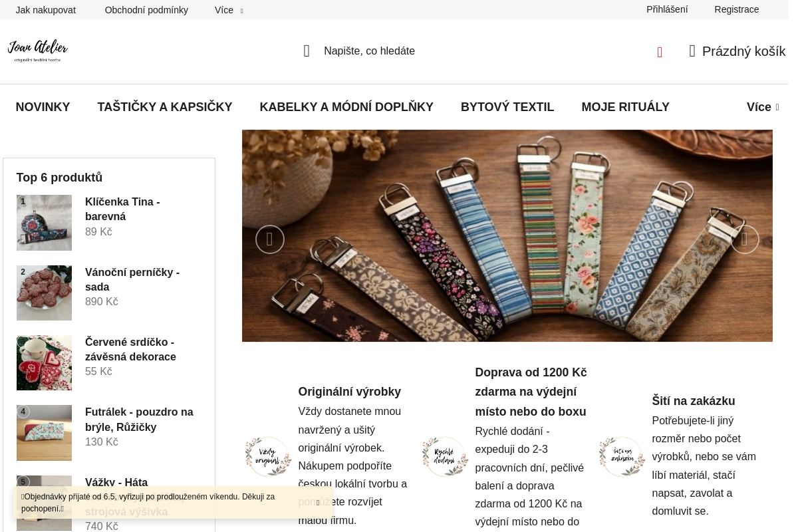Expand the category menu 'Více' dropdown

coord(763,107)
